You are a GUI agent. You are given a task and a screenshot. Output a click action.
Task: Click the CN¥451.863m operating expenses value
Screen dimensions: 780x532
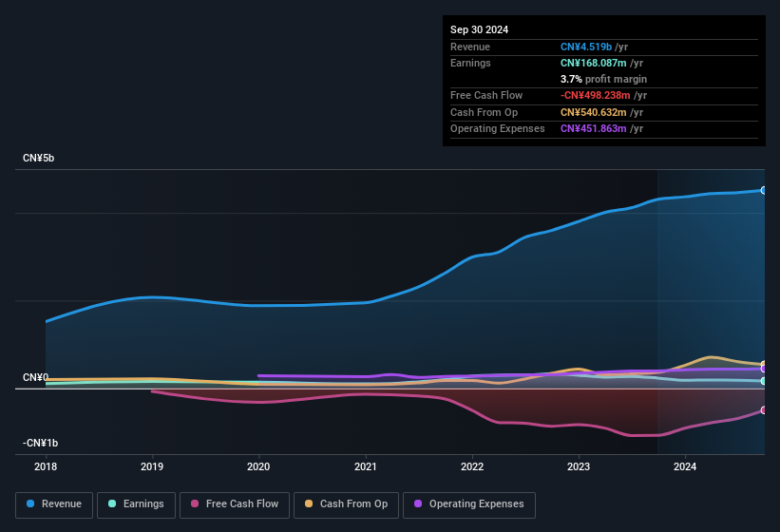pos(594,128)
